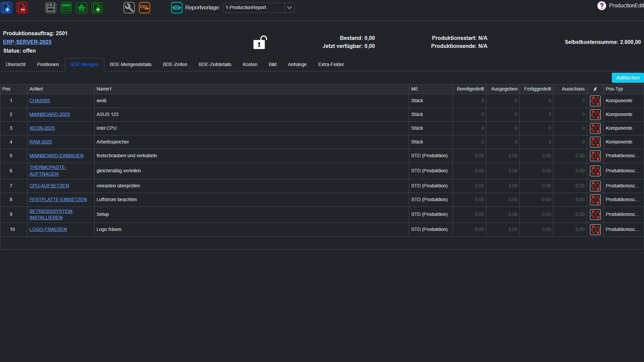Select the Anhänge tab
644x362 pixels.
point(297,64)
